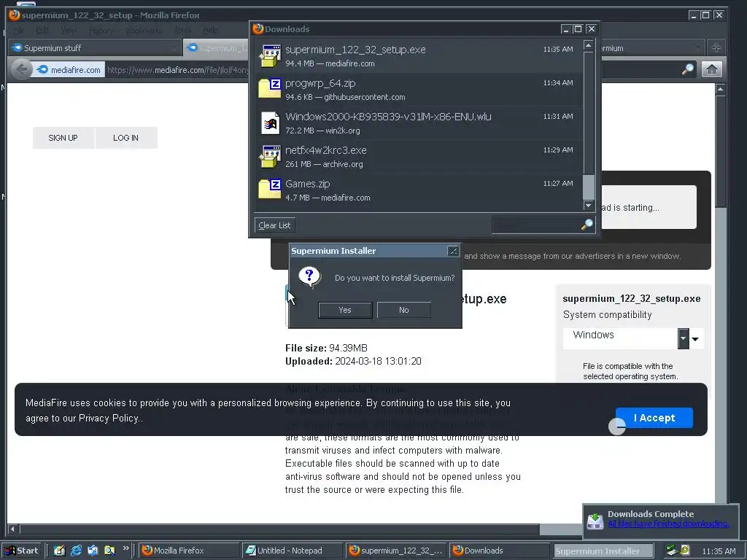This screenshot has width=747, height=560.
Task: Switch to the Supermium stuff tab
Action: coord(94,48)
